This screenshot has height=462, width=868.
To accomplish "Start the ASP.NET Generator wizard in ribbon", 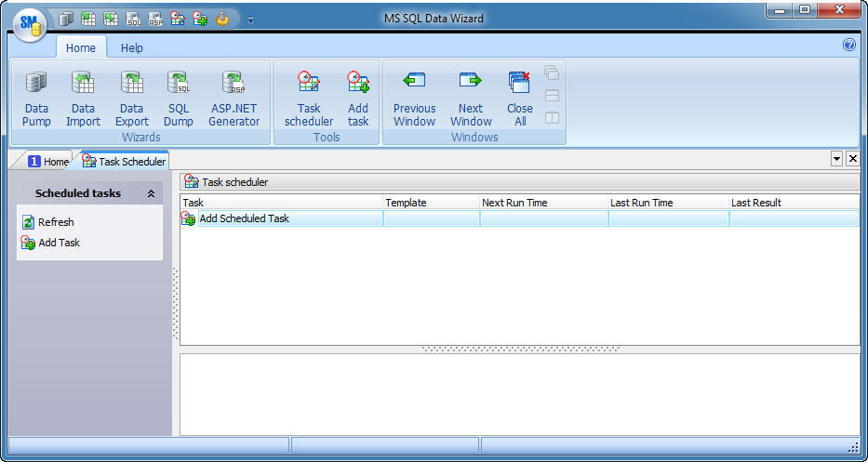I will pyautogui.click(x=234, y=99).
